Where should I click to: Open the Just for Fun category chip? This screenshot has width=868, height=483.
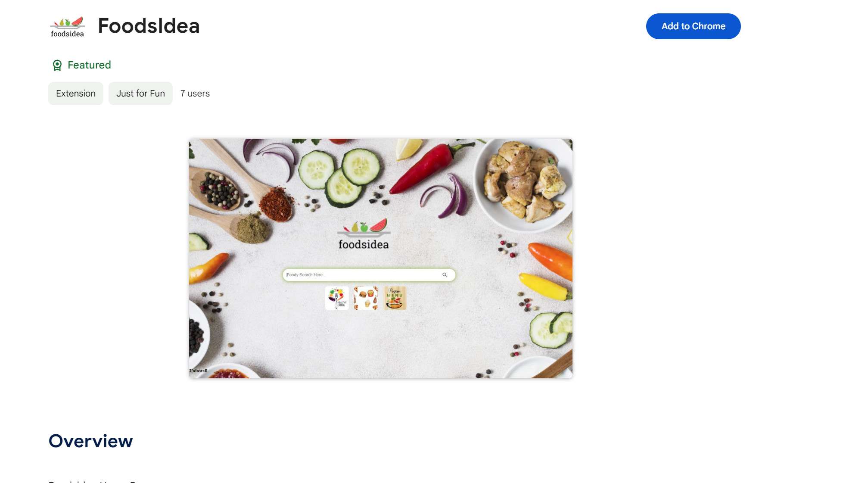[x=140, y=93]
